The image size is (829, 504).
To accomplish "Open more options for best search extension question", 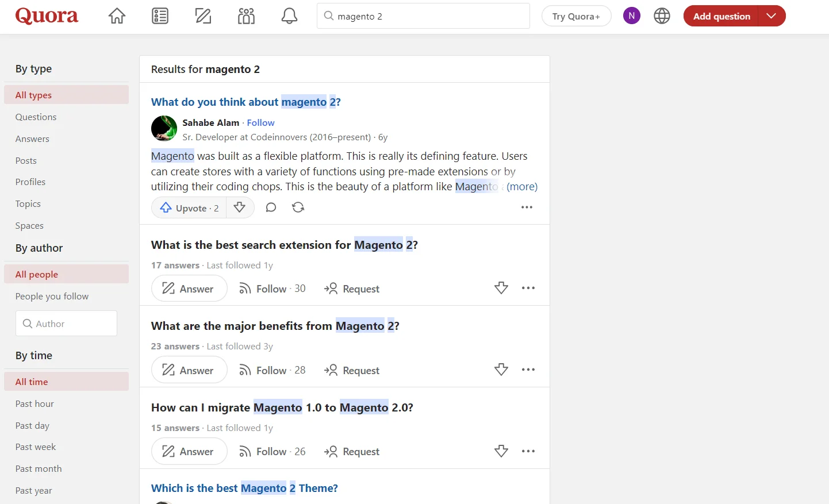I will coord(528,288).
